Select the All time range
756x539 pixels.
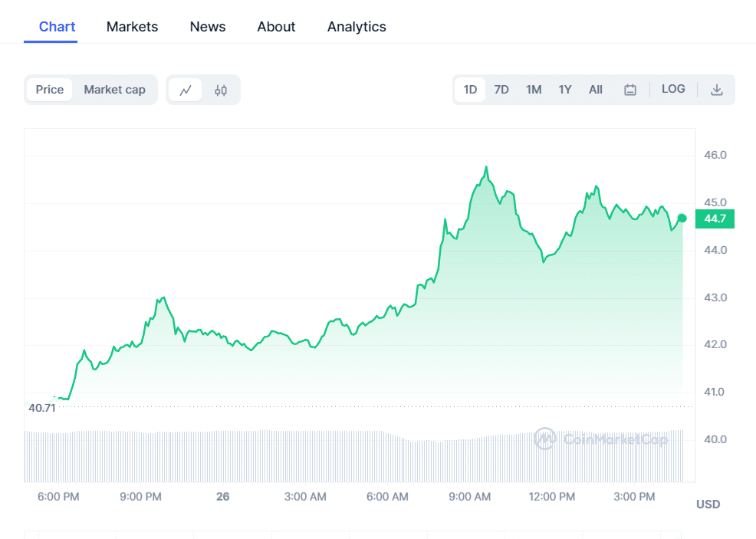click(596, 90)
